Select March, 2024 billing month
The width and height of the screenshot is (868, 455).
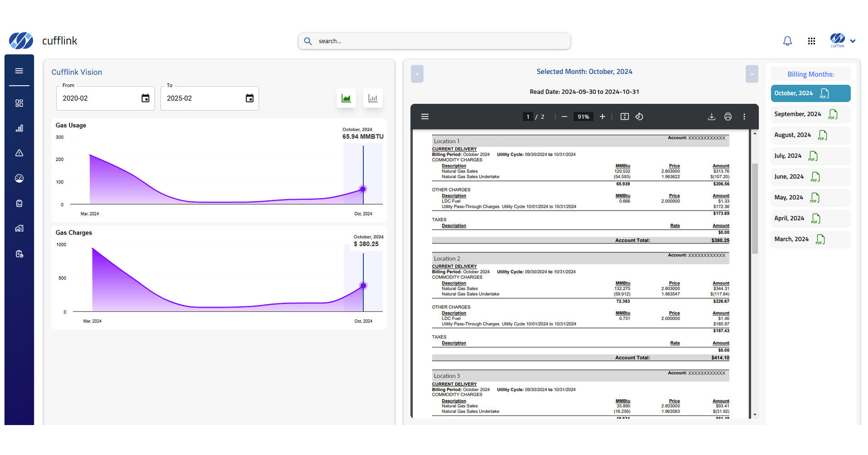tap(791, 239)
